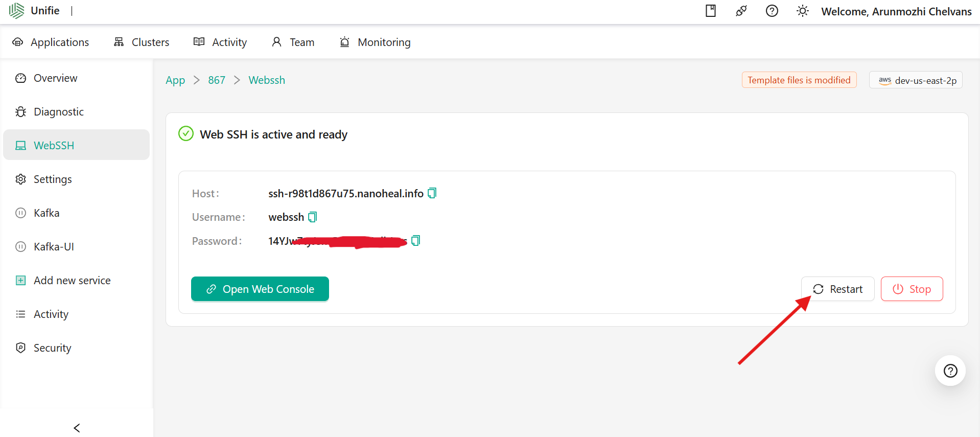Click the Add new service plus icon
Viewport: 980px width, 437px height.
click(x=20, y=281)
